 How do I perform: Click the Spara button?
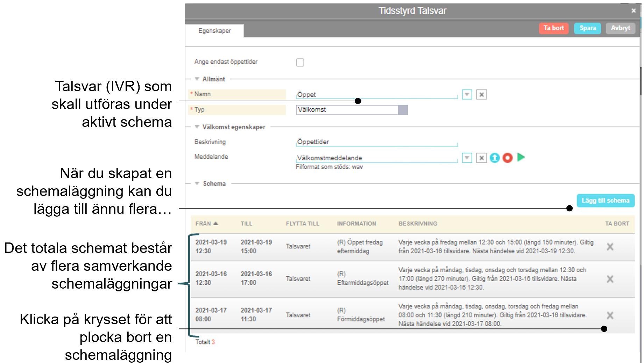587,28
